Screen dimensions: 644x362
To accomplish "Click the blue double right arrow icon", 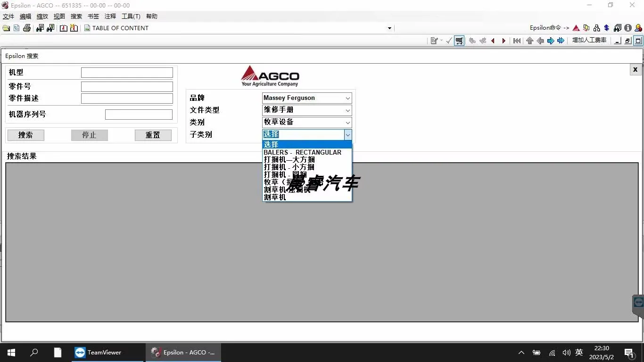I will click(x=561, y=41).
